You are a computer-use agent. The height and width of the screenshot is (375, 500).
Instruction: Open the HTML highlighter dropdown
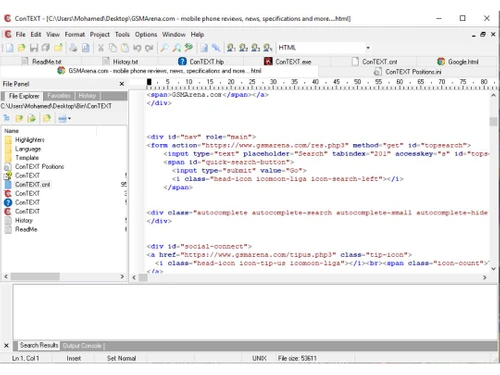pos(368,48)
